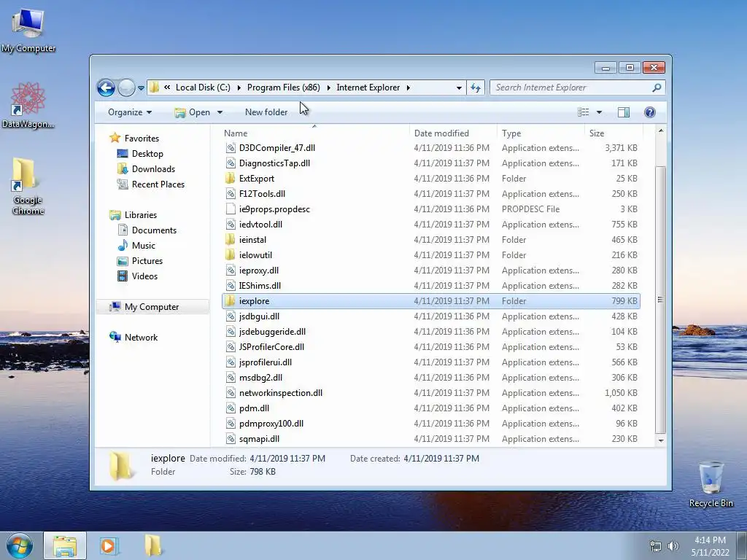Click networkinspection.dll file name

(x=281, y=393)
